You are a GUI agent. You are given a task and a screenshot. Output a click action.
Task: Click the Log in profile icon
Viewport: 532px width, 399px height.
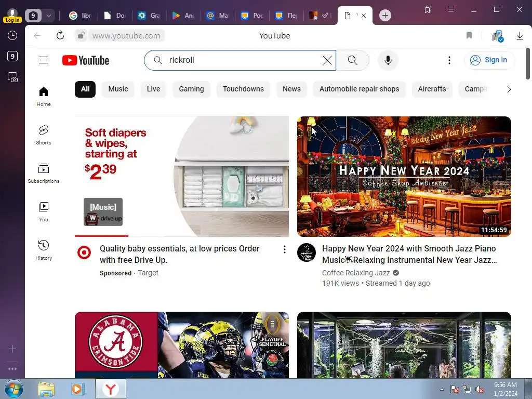click(x=12, y=16)
